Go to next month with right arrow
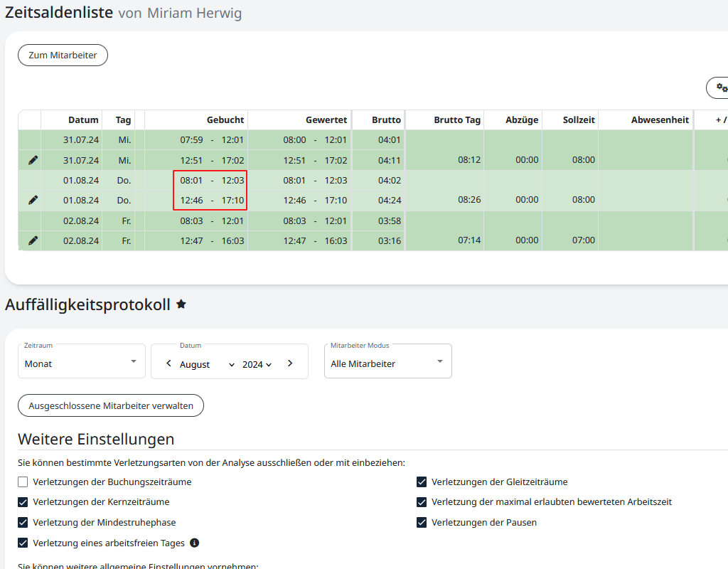The width and height of the screenshot is (728, 569). pyautogui.click(x=290, y=363)
